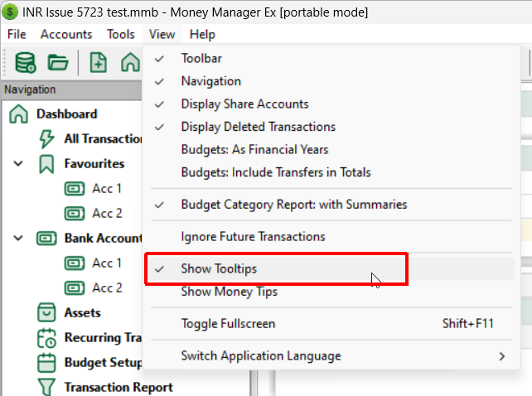Collapse the Bank Accounts tree node
This screenshot has width=532, height=396.
(x=18, y=239)
